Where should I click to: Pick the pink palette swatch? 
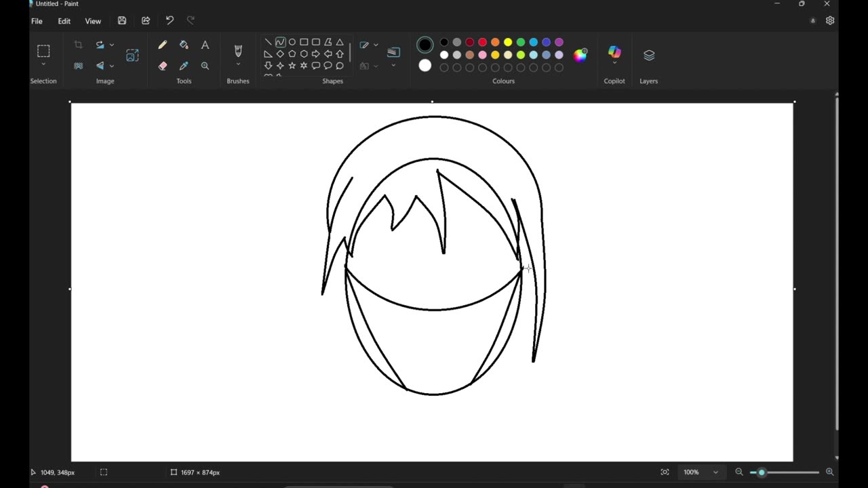(x=482, y=55)
